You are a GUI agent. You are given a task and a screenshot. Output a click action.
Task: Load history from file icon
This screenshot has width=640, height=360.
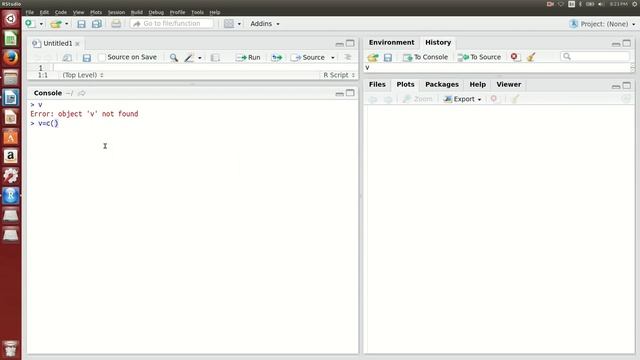(x=373, y=58)
